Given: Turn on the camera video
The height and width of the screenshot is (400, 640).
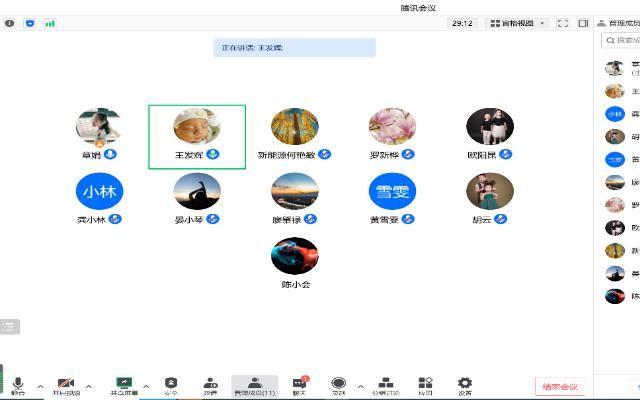Looking at the screenshot, I should [x=66, y=385].
